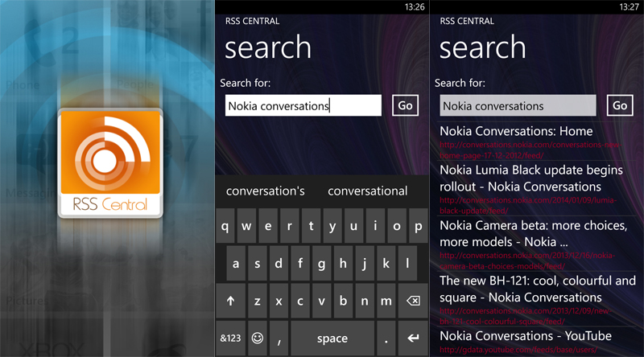
Task: Open the Nokia Camera beta result
Action: pyautogui.click(x=534, y=233)
